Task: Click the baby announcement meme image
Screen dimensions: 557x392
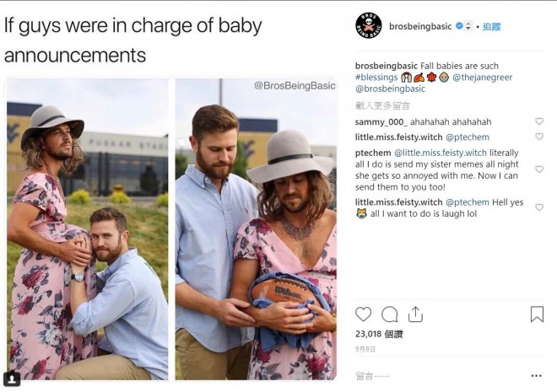Action: pyautogui.click(x=171, y=228)
